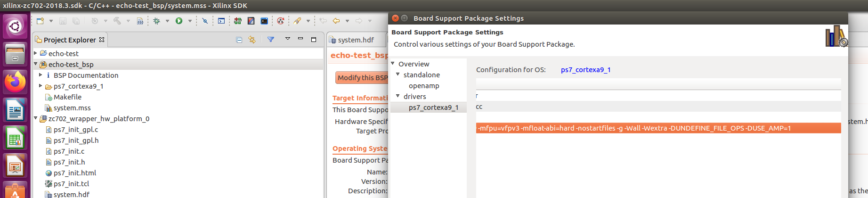This screenshot has width=868, height=198.
Task: Select BSP Documentation in the tree
Action: [86, 75]
